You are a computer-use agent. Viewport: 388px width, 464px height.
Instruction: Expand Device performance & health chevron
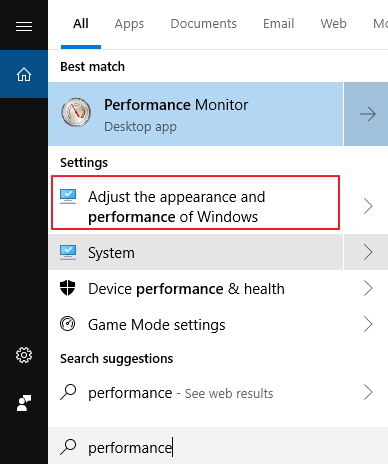(368, 288)
